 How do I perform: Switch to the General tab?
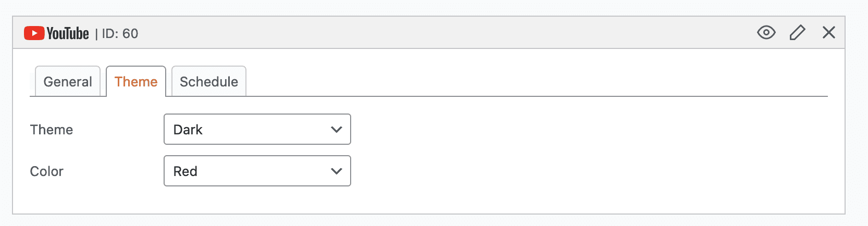pos(68,82)
